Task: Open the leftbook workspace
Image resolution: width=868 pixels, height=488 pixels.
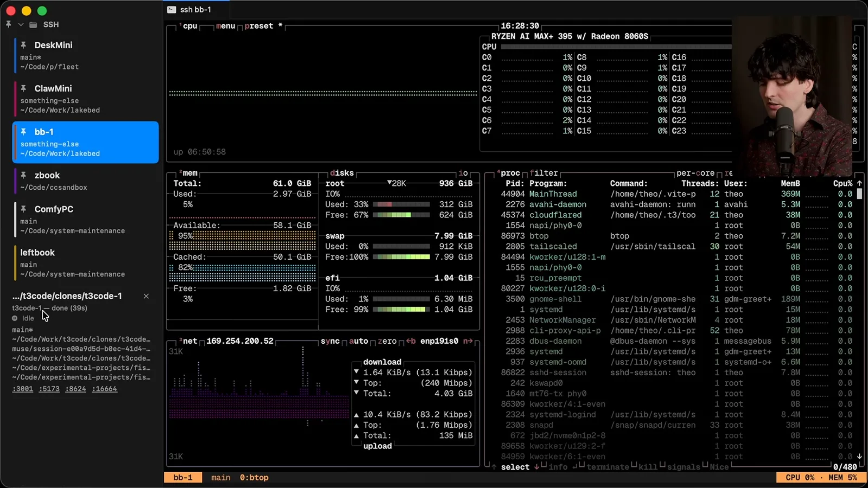Action: point(86,263)
